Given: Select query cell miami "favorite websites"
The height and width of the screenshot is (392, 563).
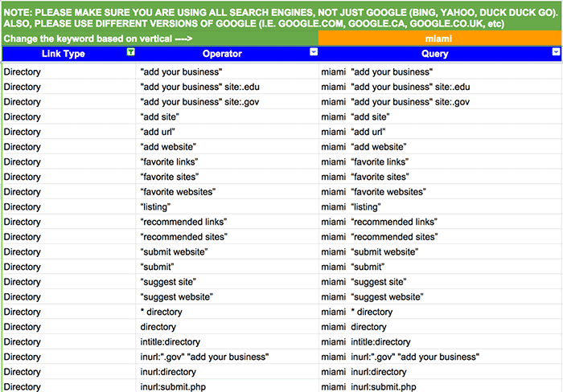Looking at the screenshot, I should tap(440, 192).
